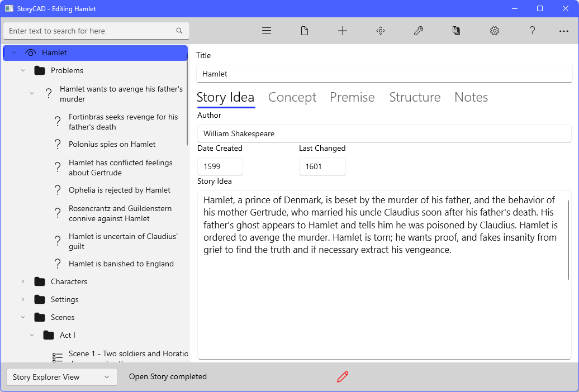Expand the Characters folder

point(23,281)
